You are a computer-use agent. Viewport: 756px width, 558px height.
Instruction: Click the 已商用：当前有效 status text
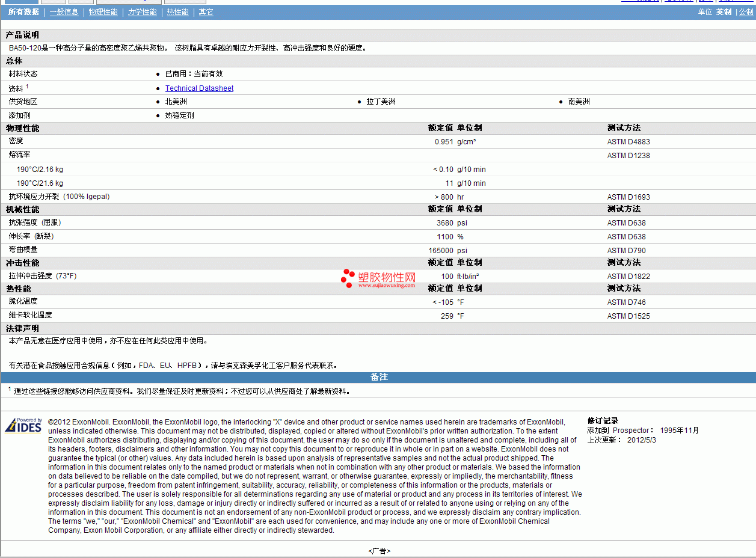pyautogui.click(x=194, y=74)
